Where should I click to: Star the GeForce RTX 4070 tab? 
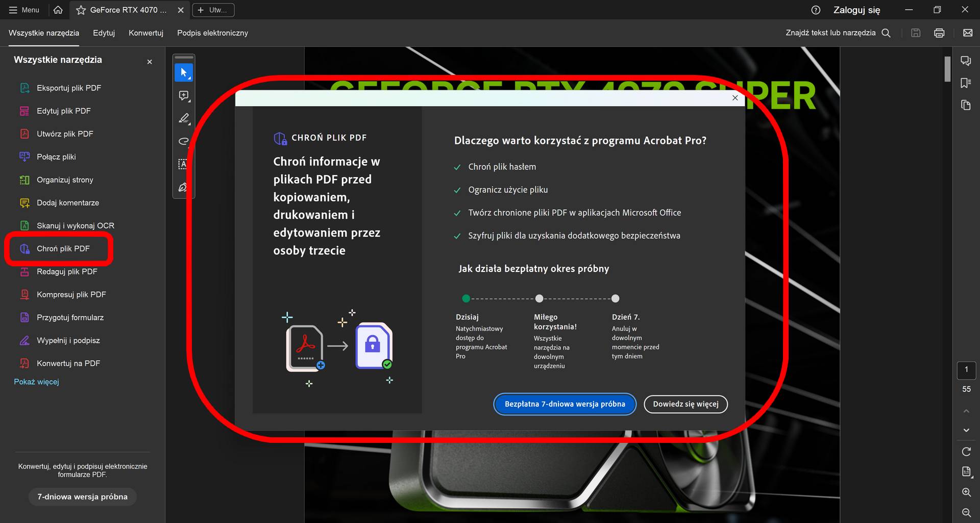(x=81, y=10)
